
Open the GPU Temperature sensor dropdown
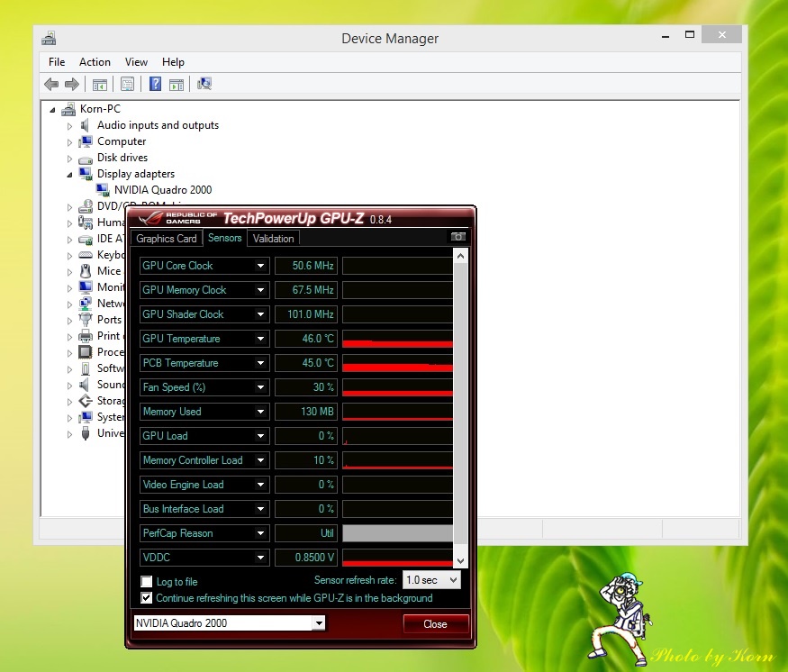(260, 339)
